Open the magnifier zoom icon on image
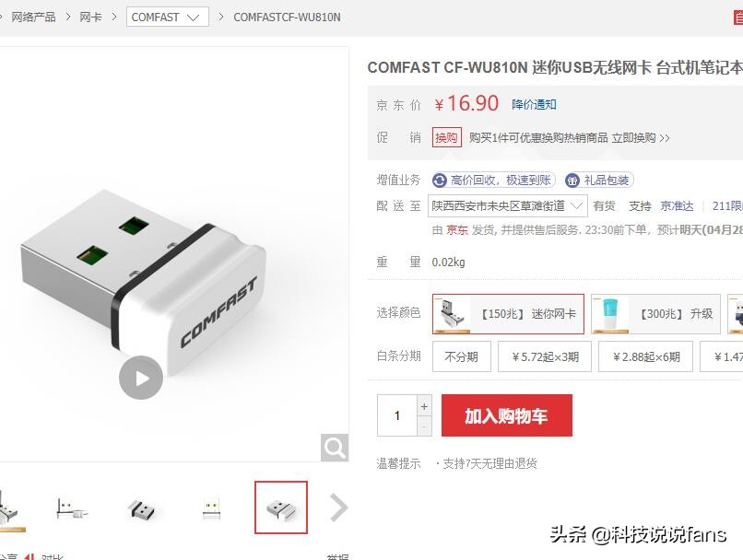The image size is (743, 560). 335,448
